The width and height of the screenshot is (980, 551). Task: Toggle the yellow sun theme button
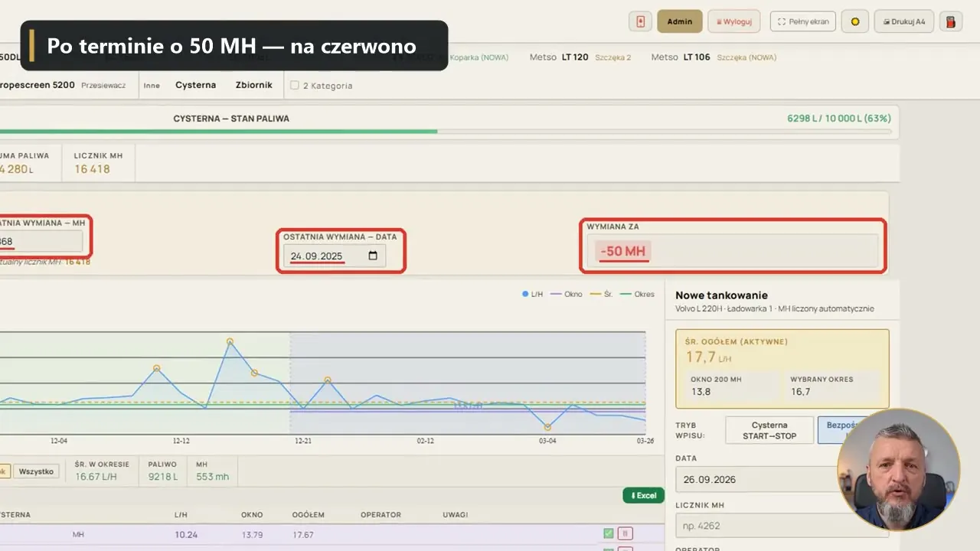(x=854, y=21)
